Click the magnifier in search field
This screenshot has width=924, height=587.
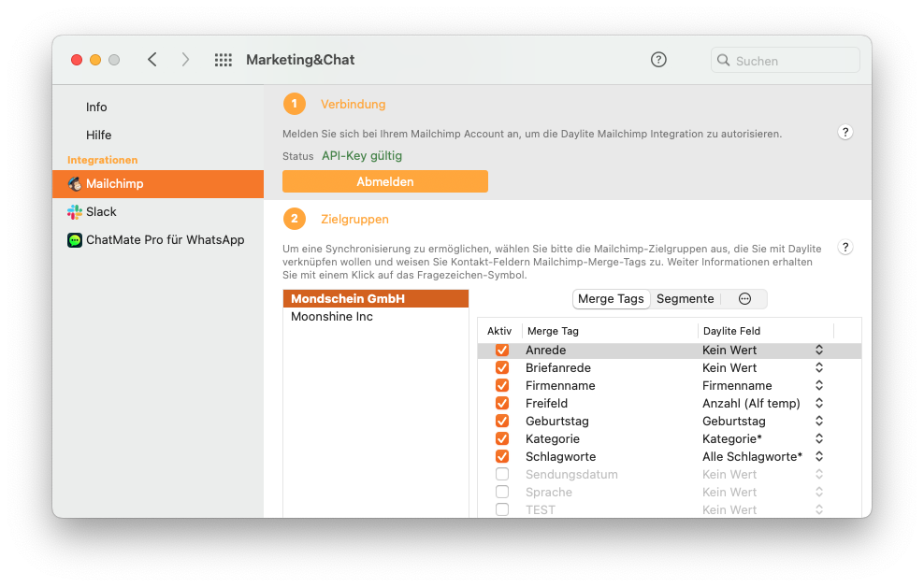coord(723,60)
